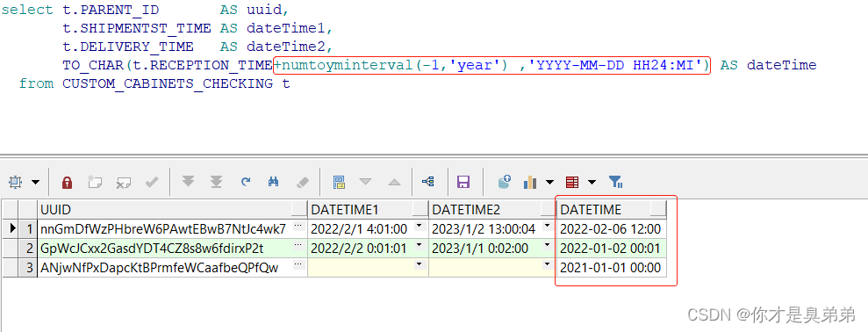
Task: Click the fetch last page icon
Action: pyautogui.click(x=217, y=181)
